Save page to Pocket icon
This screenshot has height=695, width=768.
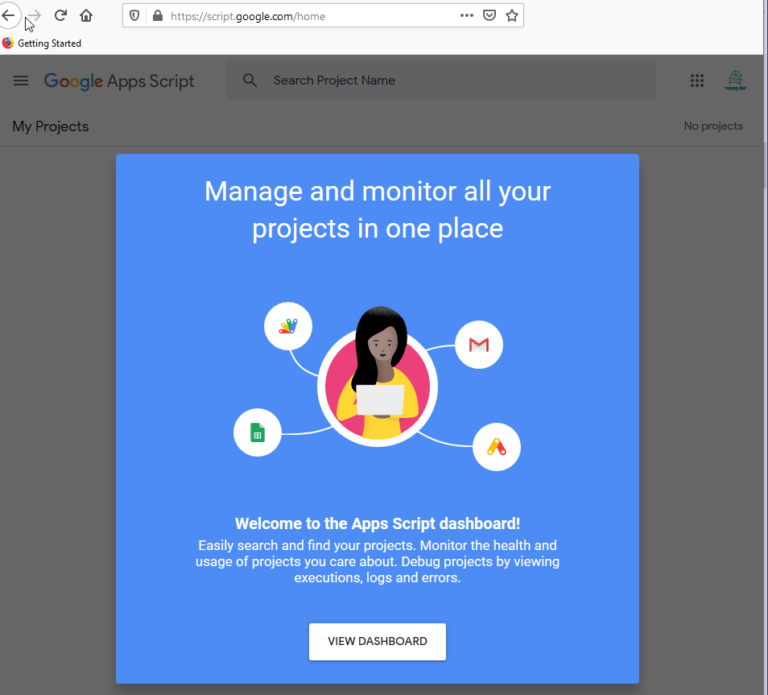[489, 16]
